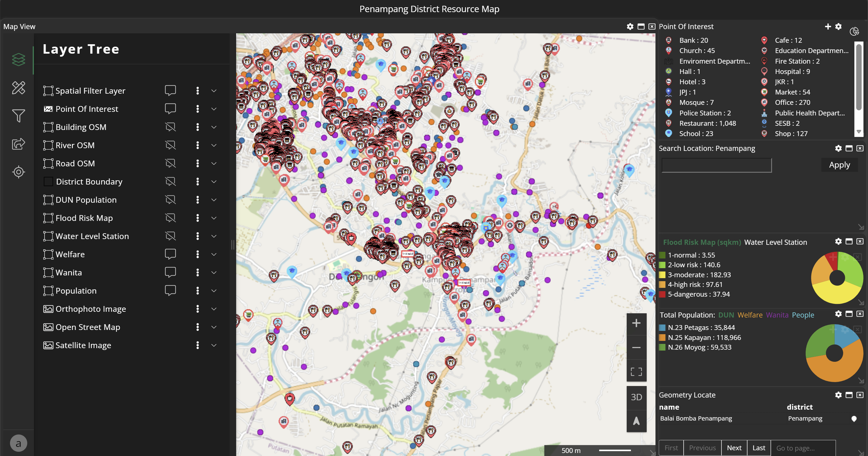
Task: Open attribute popup for Welfare layer
Action: click(x=171, y=254)
